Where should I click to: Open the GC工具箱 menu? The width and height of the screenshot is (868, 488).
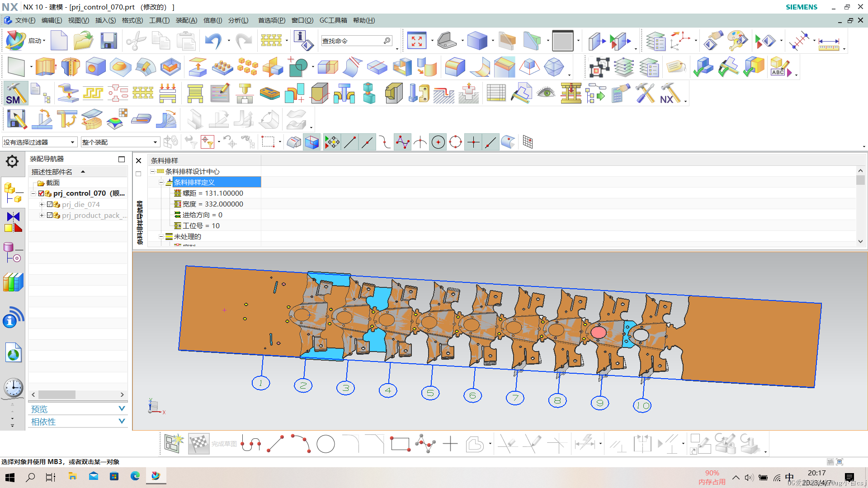point(333,20)
